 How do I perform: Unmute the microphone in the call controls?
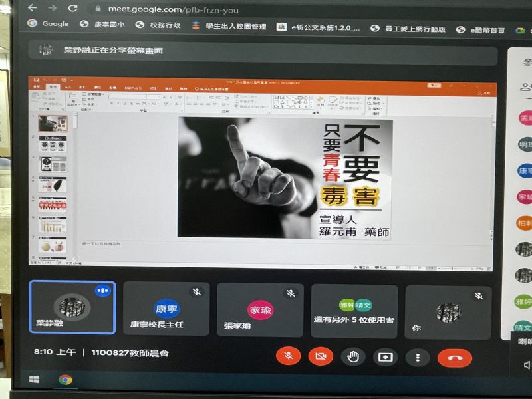tap(289, 356)
